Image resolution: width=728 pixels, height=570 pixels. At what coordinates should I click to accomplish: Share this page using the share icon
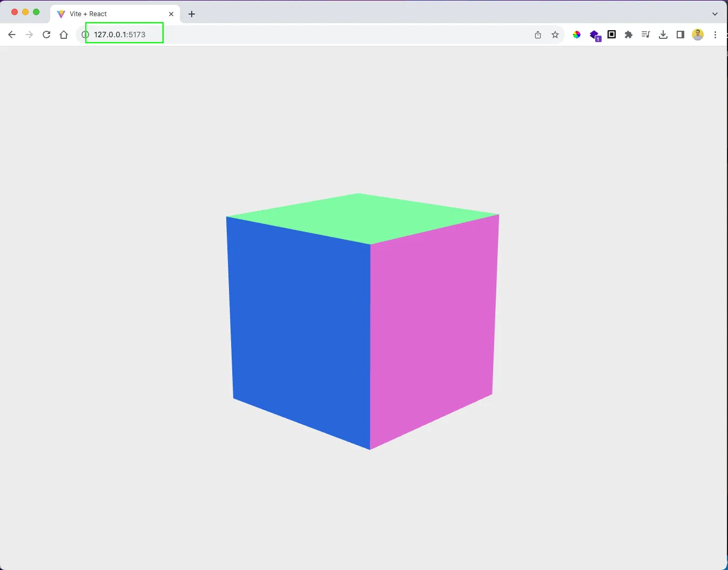click(538, 35)
